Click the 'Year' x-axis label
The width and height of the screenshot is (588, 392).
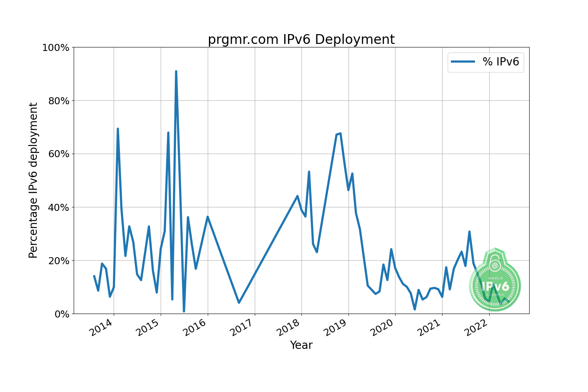click(301, 345)
